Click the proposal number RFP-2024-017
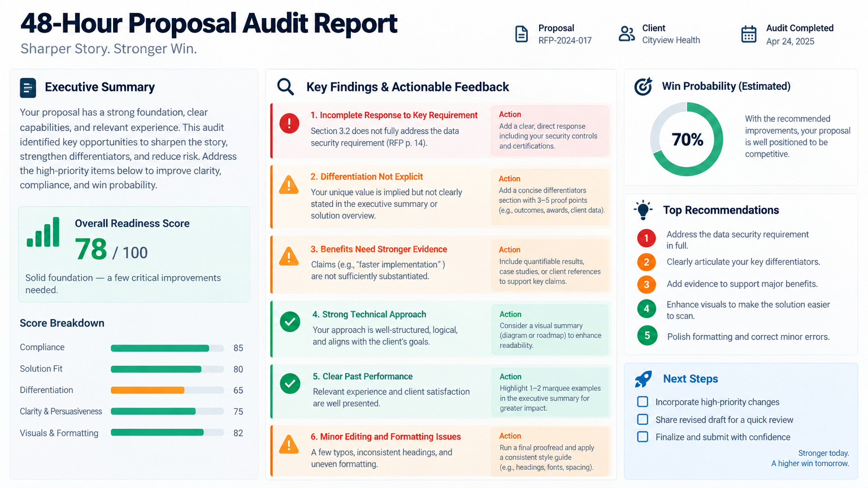Screen dimensions: 868x488 tap(565, 41)
